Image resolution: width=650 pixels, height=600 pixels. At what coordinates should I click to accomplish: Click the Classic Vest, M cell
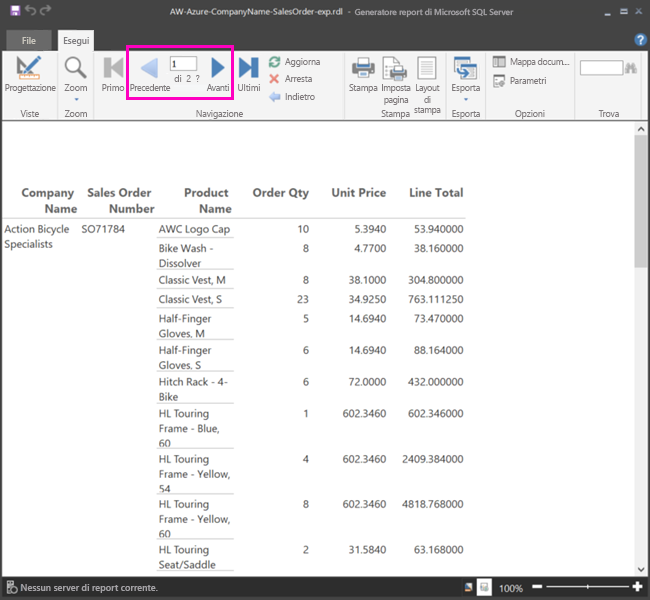click(x=192, y=280)
